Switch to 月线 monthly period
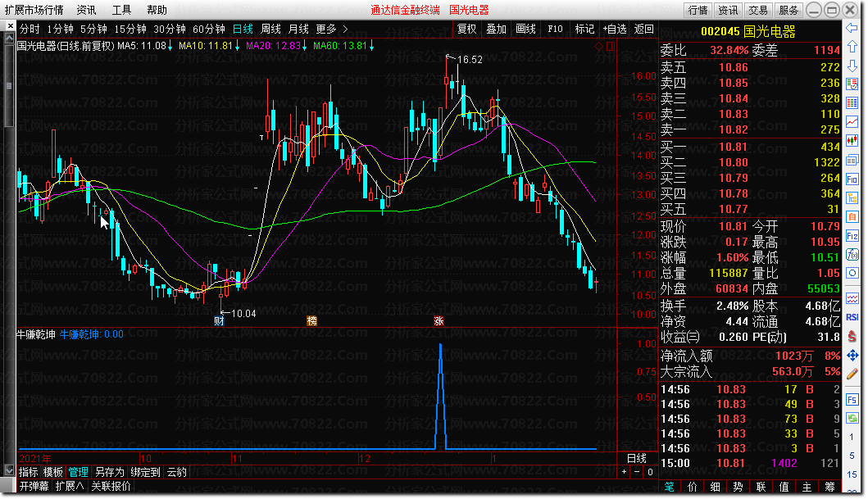868x499 pixels. pyautogui.click(x=298, y=29)
